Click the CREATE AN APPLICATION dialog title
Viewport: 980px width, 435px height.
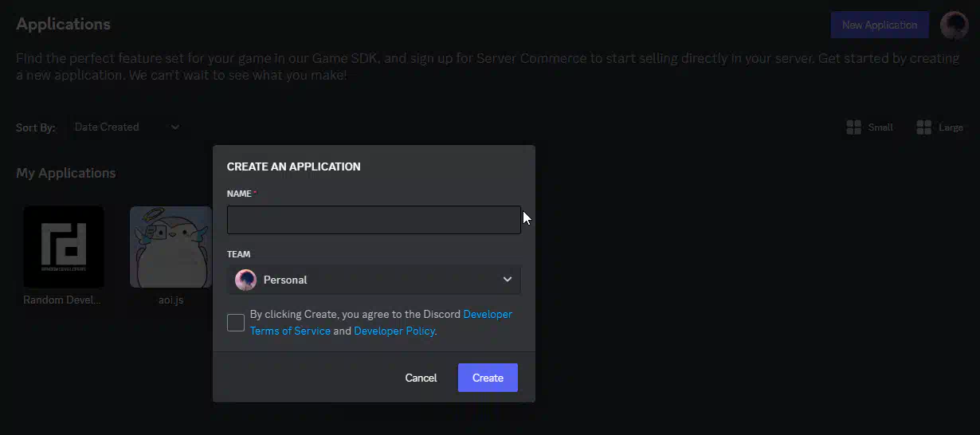click(x=294, y=167)
